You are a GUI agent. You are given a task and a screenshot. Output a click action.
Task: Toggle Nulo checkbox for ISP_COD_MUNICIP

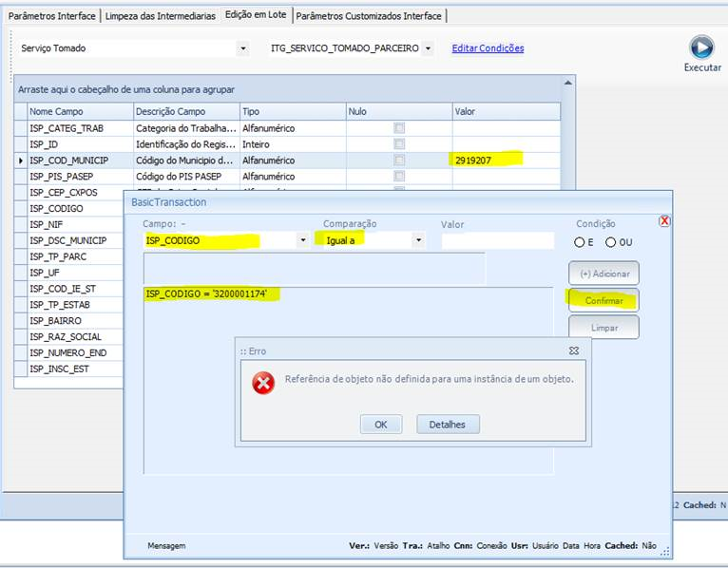(399, 161)
